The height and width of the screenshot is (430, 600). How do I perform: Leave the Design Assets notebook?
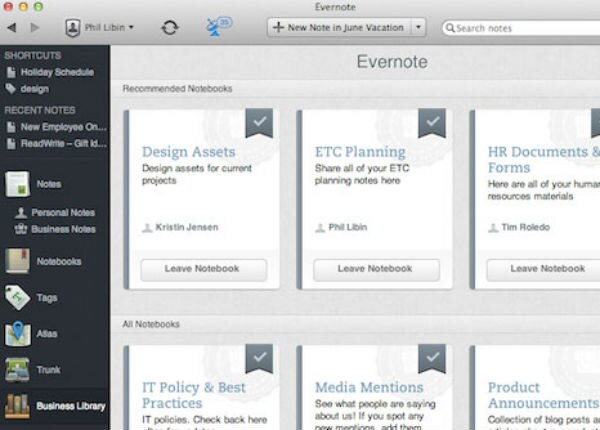pyautogui.click(x=203, y=269)
